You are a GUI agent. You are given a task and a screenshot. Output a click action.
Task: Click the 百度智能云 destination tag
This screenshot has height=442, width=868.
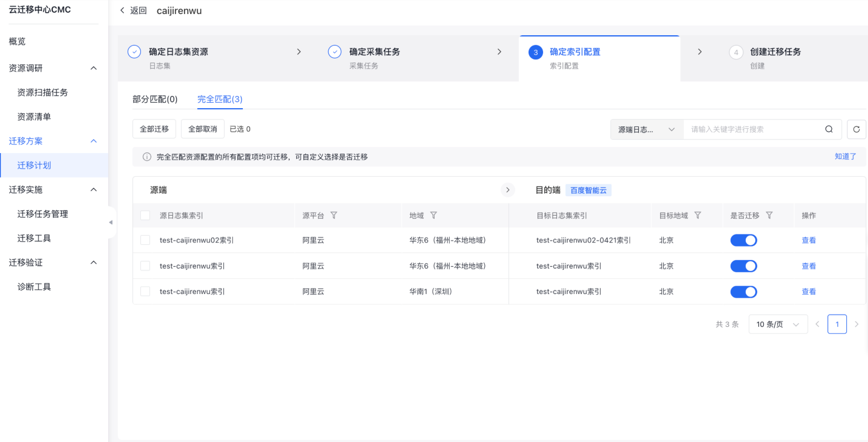click(588, 190)
